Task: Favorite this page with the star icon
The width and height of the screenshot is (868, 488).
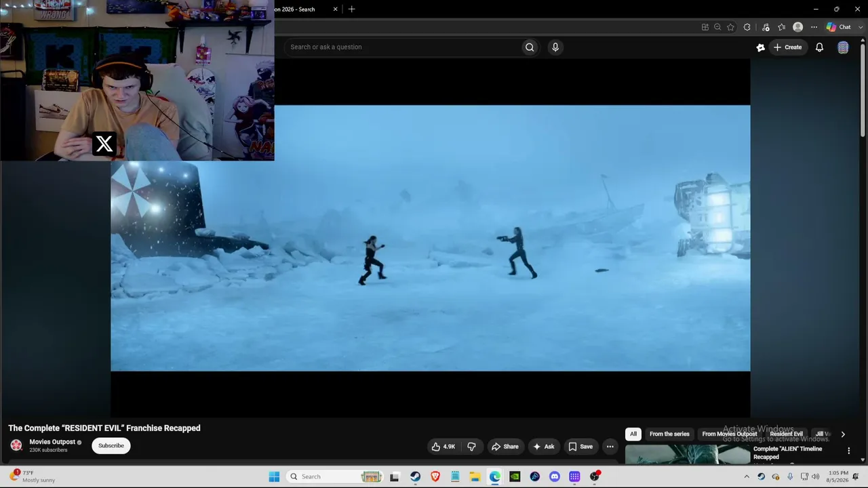Action: pos(730,27)
